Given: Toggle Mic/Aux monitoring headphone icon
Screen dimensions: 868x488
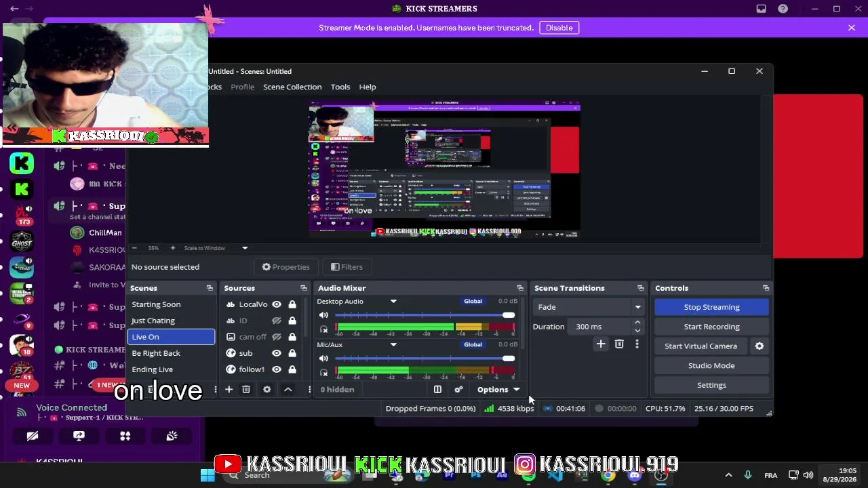Looking at the screenshot, I should point(323,373).
